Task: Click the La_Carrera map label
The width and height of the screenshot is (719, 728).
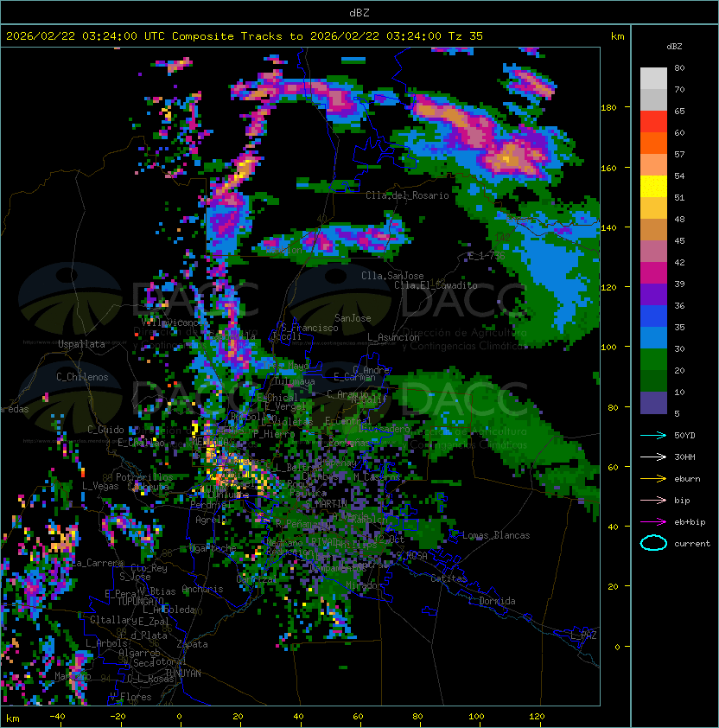Action: [98, 563]
